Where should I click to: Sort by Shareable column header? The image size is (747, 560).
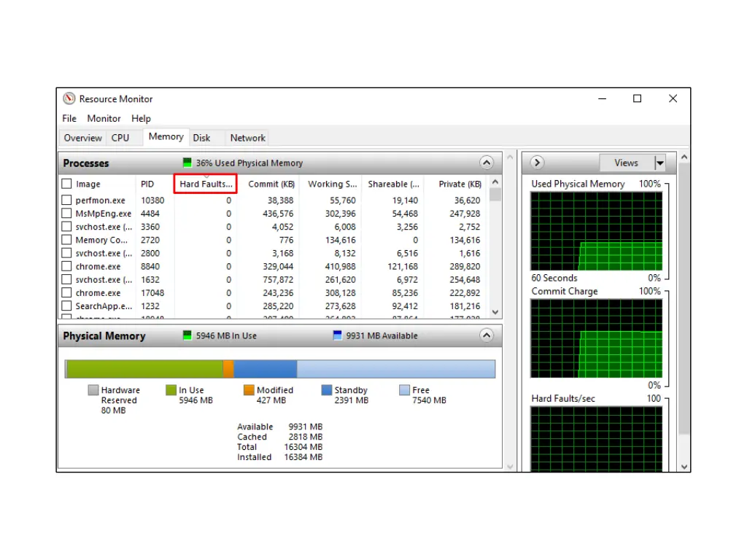tap(393, 184)
